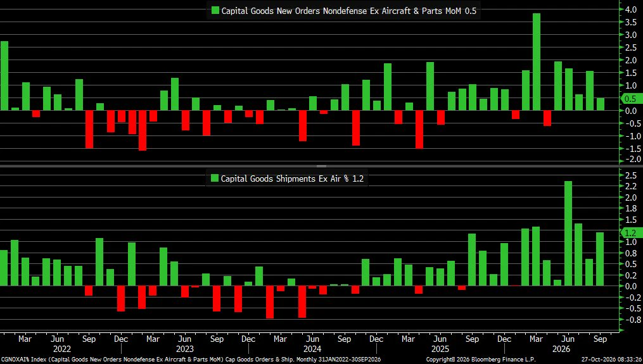Click the 4.0 label on the upper y-axis
643x364 pixels.
631,10
